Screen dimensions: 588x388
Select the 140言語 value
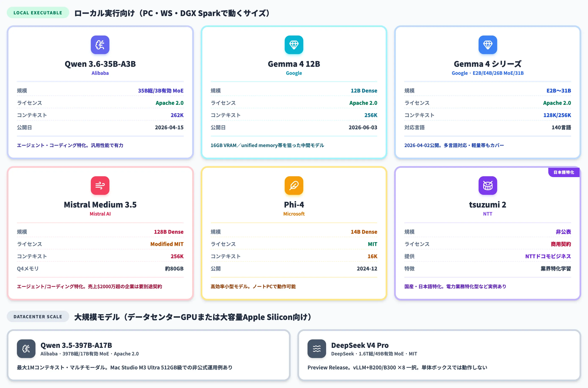pyautogui.click(x=561, y=127)
